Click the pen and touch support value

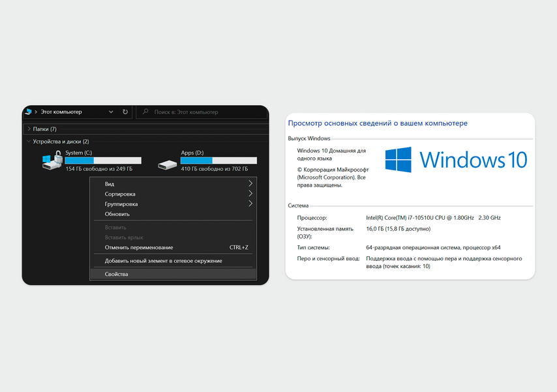click(444, 262)
